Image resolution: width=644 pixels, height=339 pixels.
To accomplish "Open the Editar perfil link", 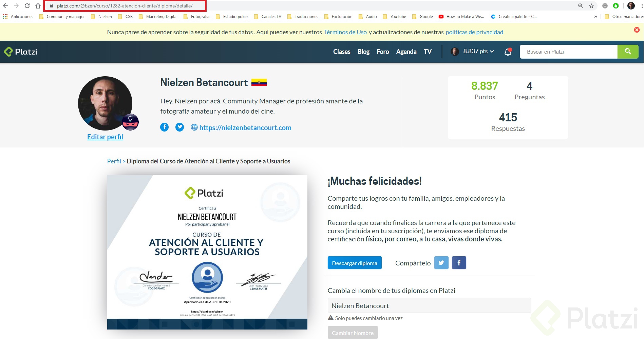I will click(x=105, y=137).
